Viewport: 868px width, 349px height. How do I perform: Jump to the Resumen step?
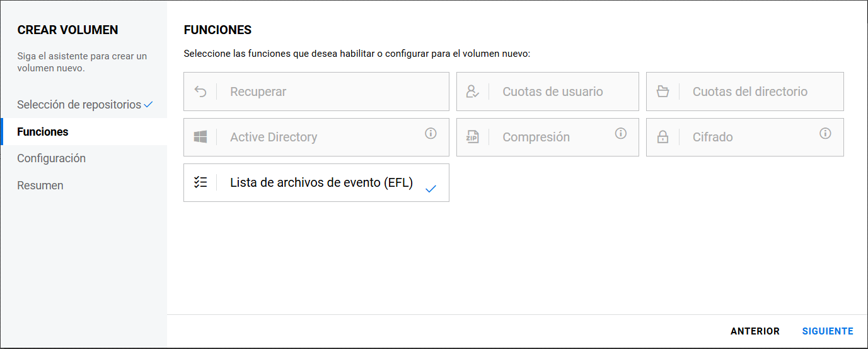(40, 186)
